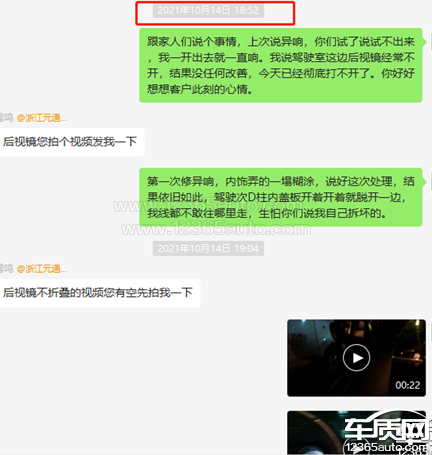Select the green message starting 跟家人们说个事情
432x455 pixels.
tap(281, 65)
